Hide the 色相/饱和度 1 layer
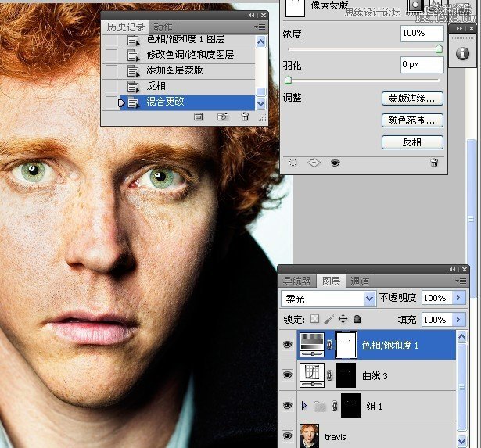The width and height of the screenshot is (481, 448). [287, 345]
